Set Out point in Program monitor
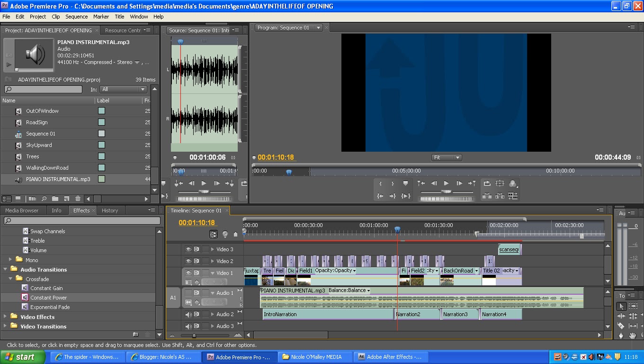 click(x=393, y=183)
